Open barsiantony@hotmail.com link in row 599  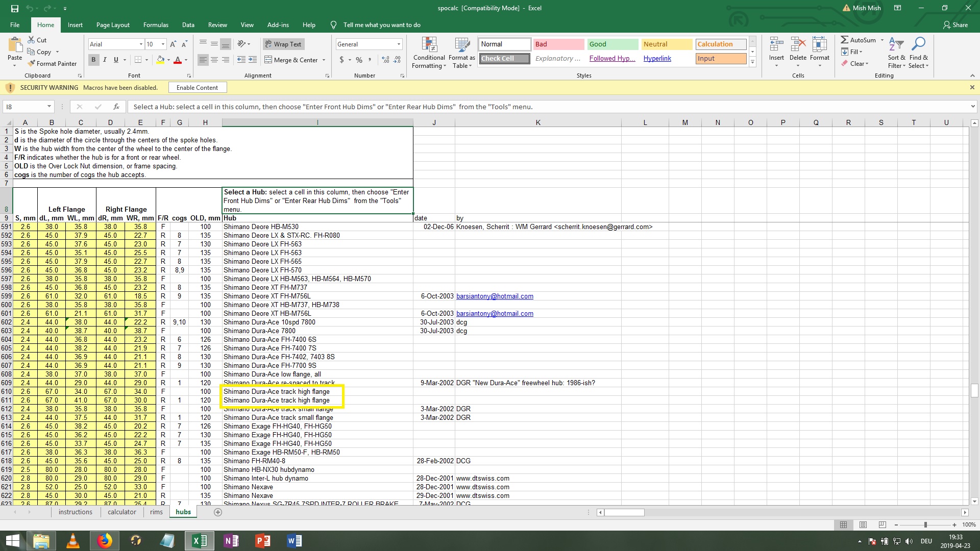(x=495, y=296)
